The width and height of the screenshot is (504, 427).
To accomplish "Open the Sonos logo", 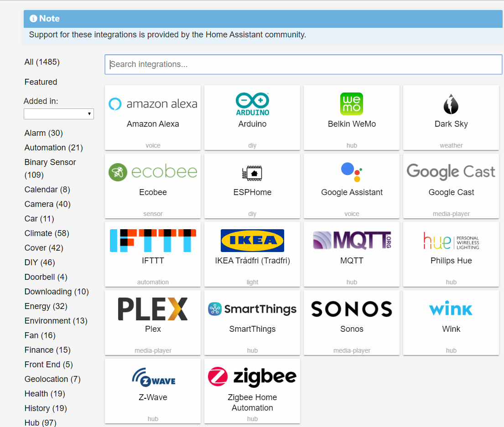I will click(x=352, y=309).
